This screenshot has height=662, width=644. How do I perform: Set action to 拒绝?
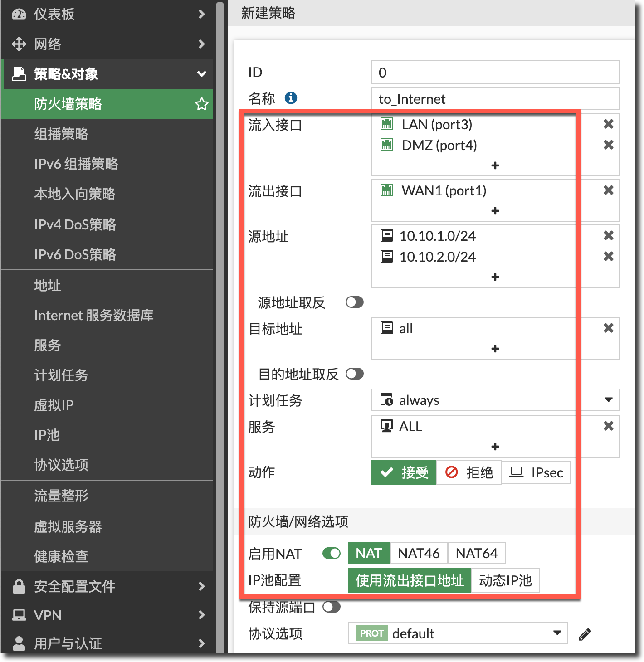(469, 472)
